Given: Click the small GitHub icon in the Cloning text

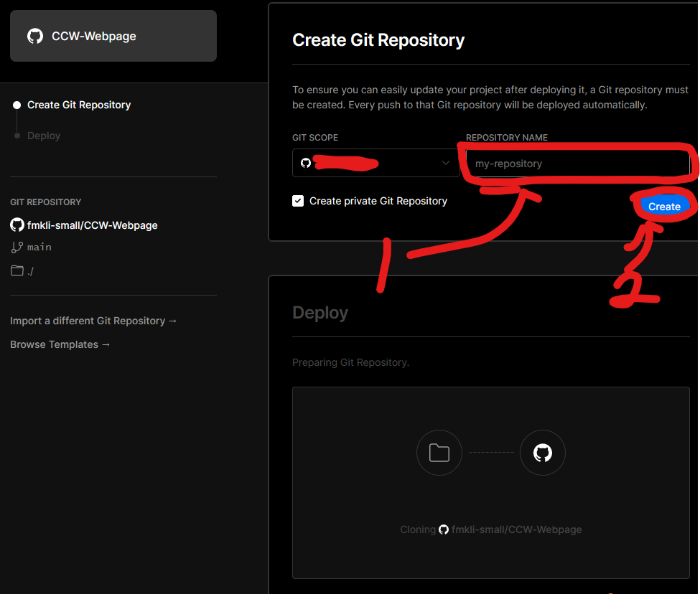Looking at the screenshot, I should pyautogui.click(x=443, y=529).
